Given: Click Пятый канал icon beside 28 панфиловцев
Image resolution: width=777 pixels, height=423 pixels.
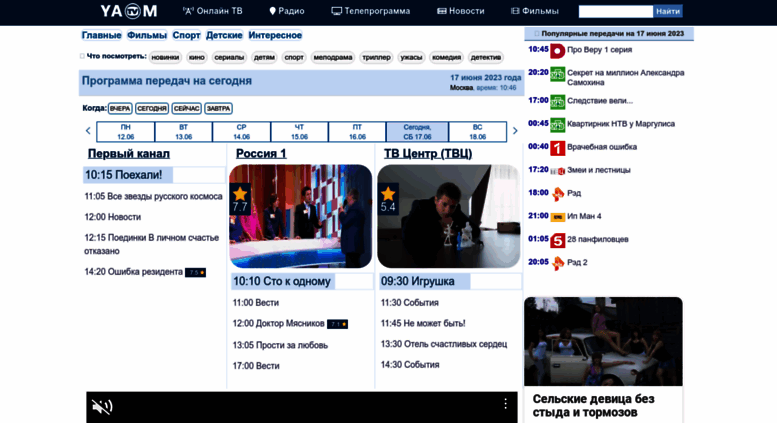Looking at the screenshot, I should pyautogui.click(x=557, y=241).
